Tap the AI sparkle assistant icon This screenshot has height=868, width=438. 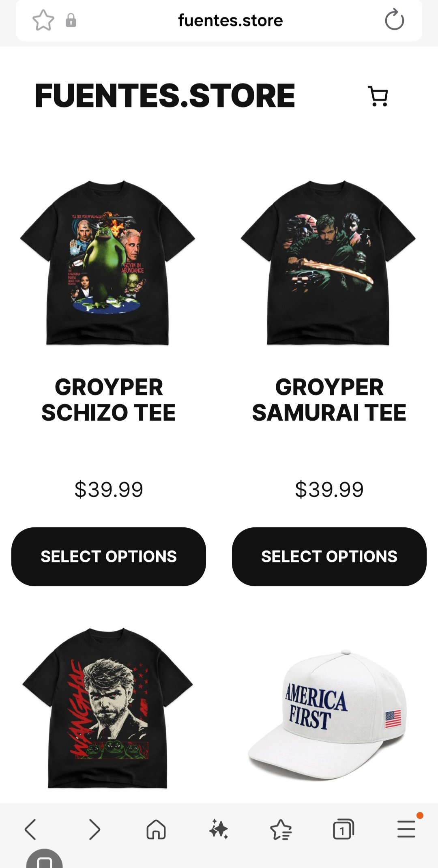219,829
